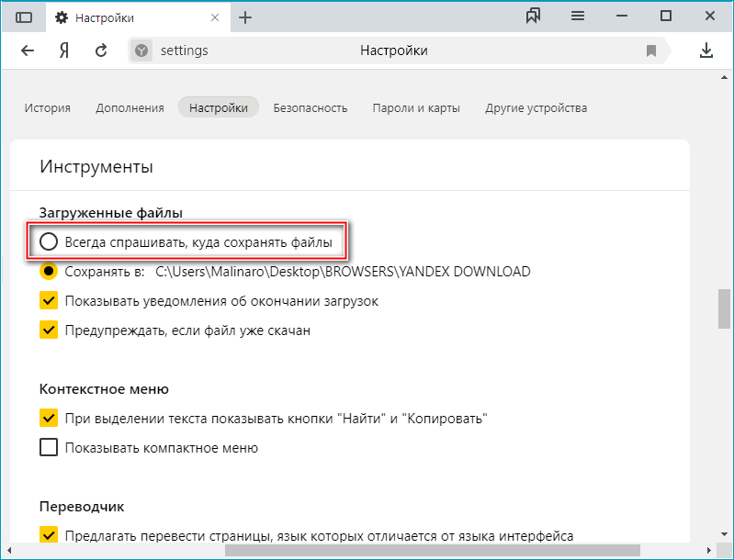Click the 'Загруженные файлы' heading
This screenshot has height=560, width=734.
pyautogui.click(x=111, y=213)
